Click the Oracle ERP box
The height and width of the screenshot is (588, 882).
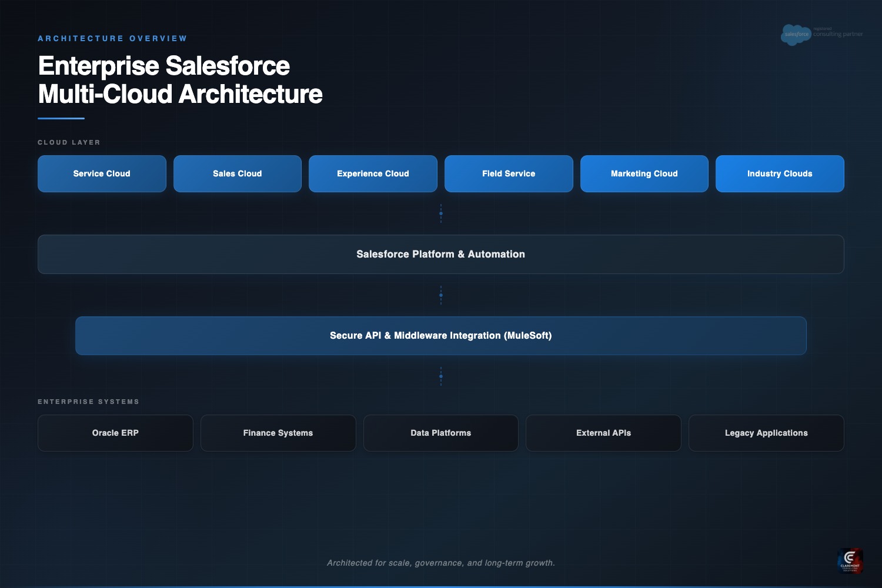tap(115, 433)
